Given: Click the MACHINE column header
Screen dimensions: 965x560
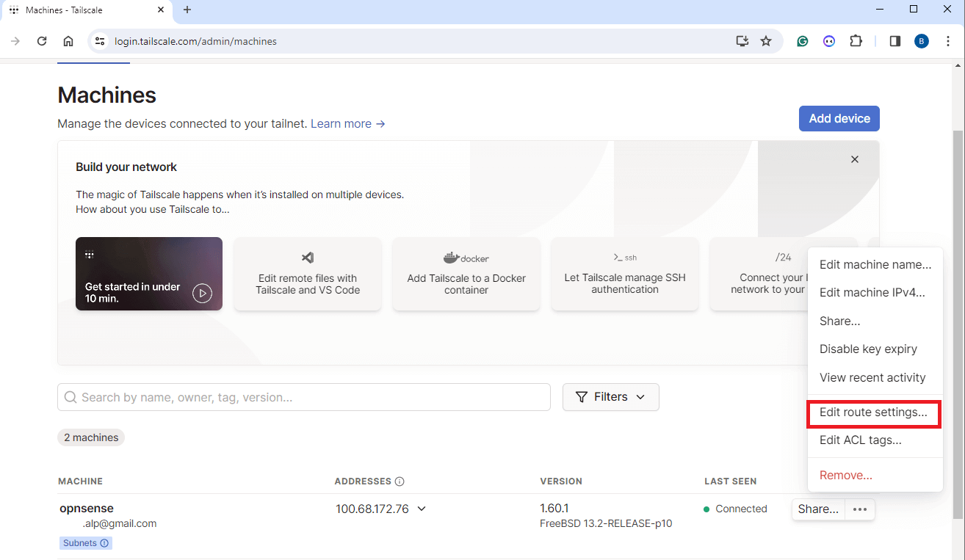Looking at the screenshot, I should pos(81,481).
